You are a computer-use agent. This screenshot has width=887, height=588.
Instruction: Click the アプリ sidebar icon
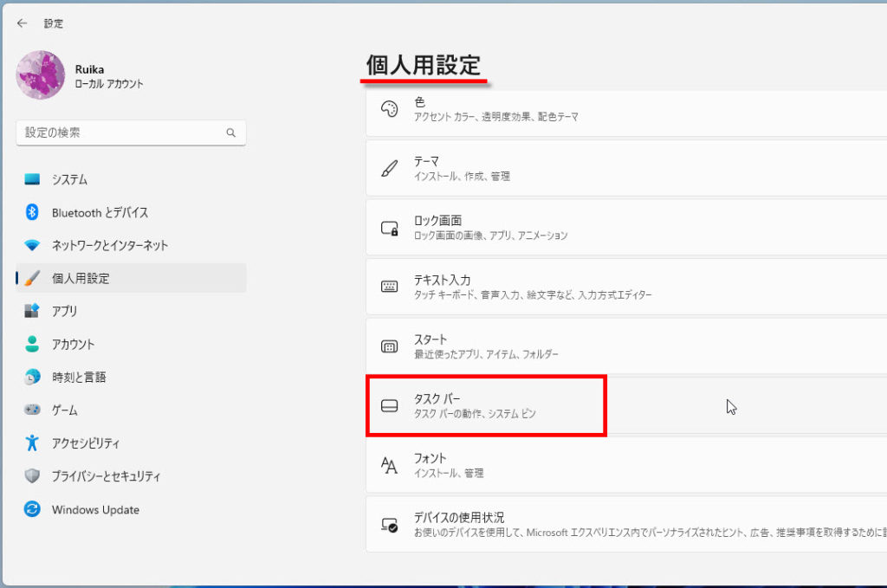32,311
